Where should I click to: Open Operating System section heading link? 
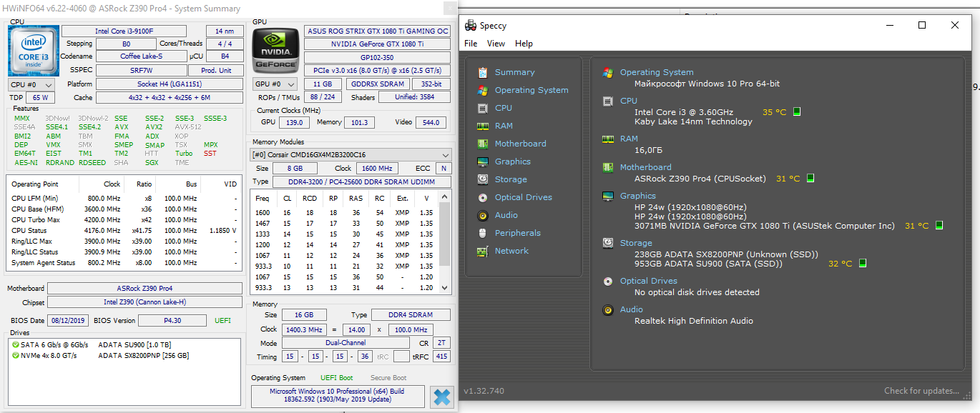click(x=656, y=72)
